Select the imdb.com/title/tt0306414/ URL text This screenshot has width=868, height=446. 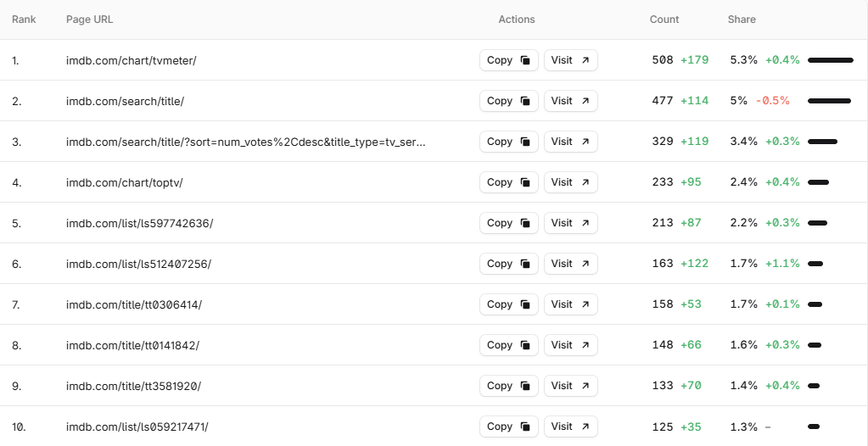(134, 304)
